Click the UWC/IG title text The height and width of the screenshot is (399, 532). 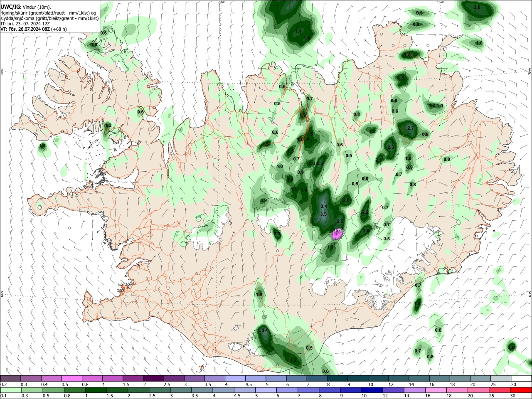point(10,7)
